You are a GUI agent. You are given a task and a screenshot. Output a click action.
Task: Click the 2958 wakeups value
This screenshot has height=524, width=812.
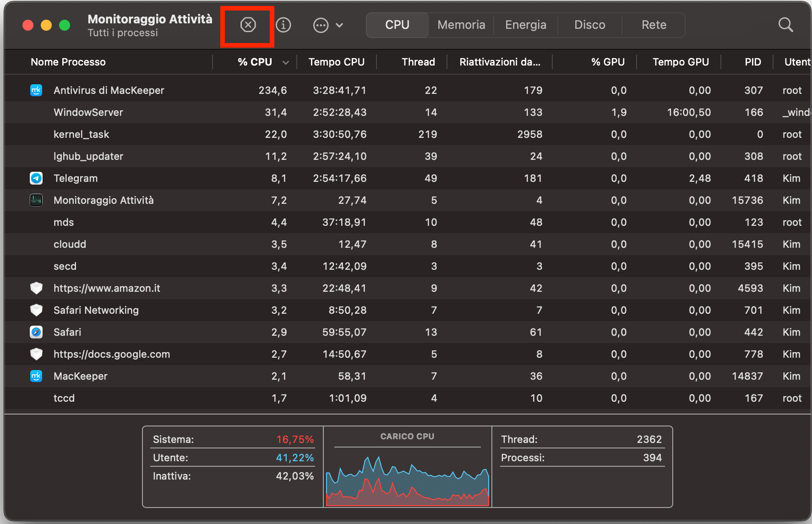pos(530,134)
